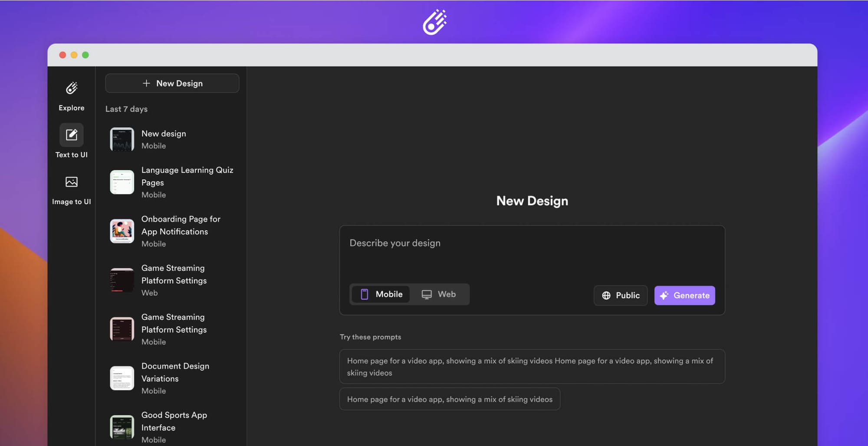Viewport: 868px width, 446px height.
Task: Click the monitor icon next to Web
Action: pos(427,294)
